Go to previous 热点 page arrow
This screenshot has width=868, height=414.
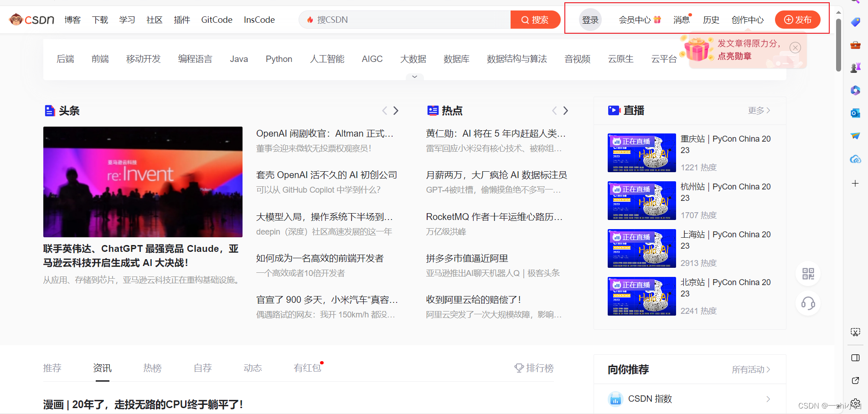coord(554,111)
